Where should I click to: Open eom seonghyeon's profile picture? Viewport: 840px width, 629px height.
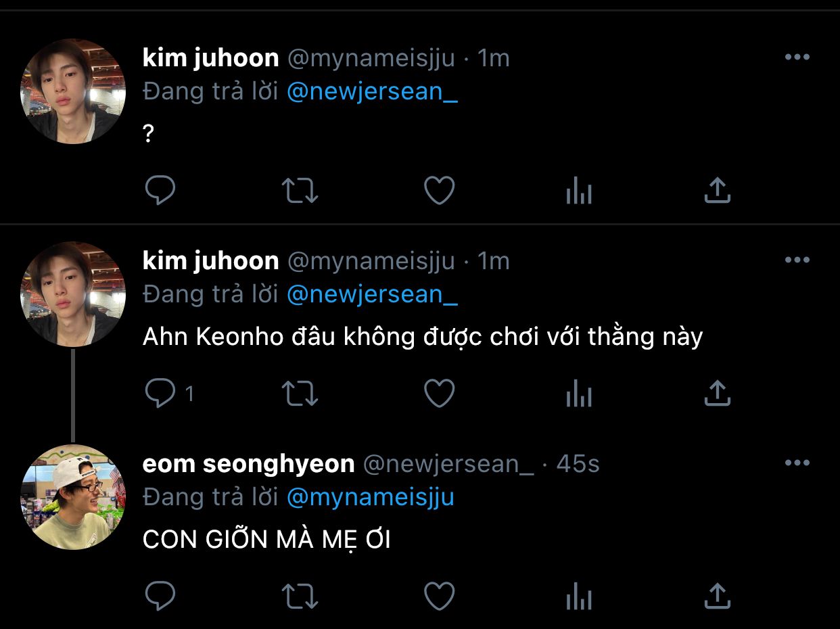pos(73,496)
